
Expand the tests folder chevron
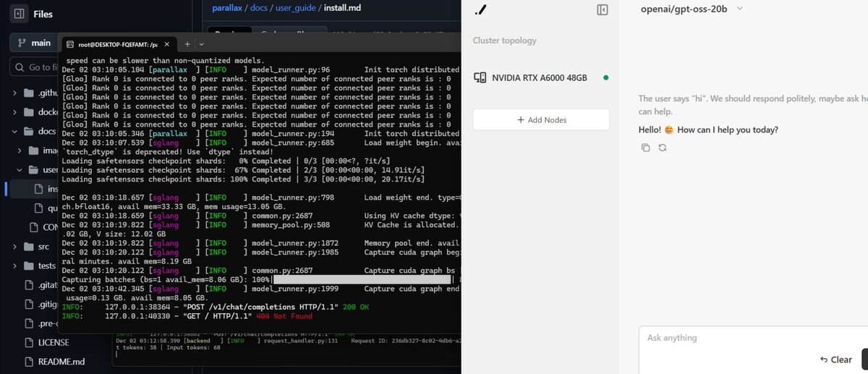coord(14,265)
